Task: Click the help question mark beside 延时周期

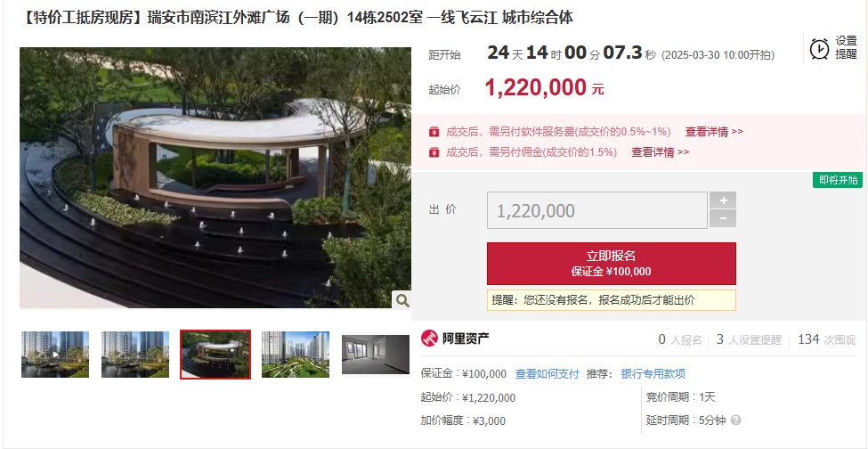Action: pos(735,420)
